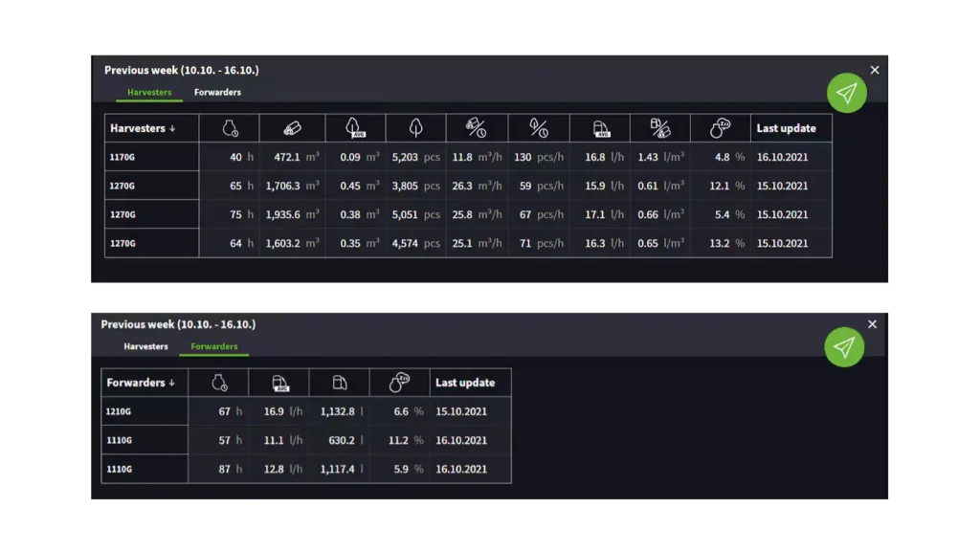The height and width of the screenshot is (551, 980).
Task: Click the m³/h productivity icon column header
Action: 477,127
